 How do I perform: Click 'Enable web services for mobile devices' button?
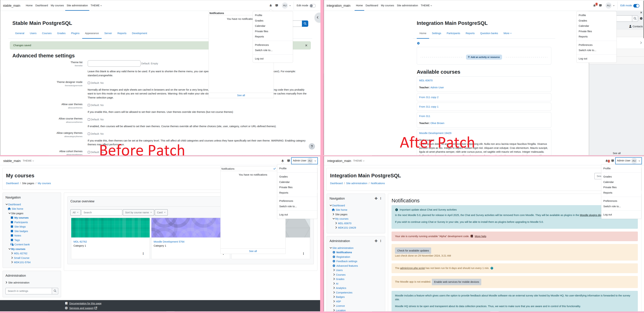coord(456,282)
